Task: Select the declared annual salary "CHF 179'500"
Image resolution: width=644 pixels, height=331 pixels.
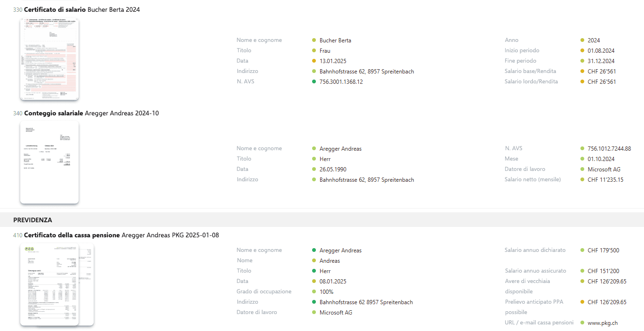Action: (604, 250)
